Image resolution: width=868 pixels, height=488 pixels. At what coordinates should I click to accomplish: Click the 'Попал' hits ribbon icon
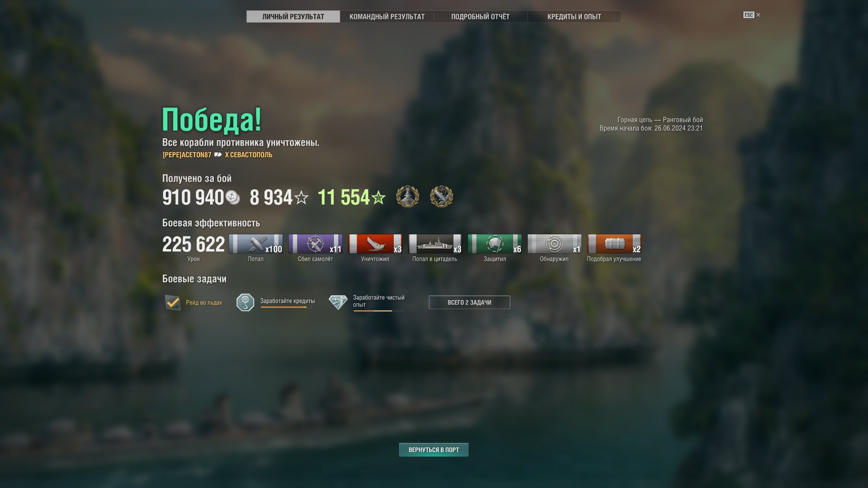256,244
